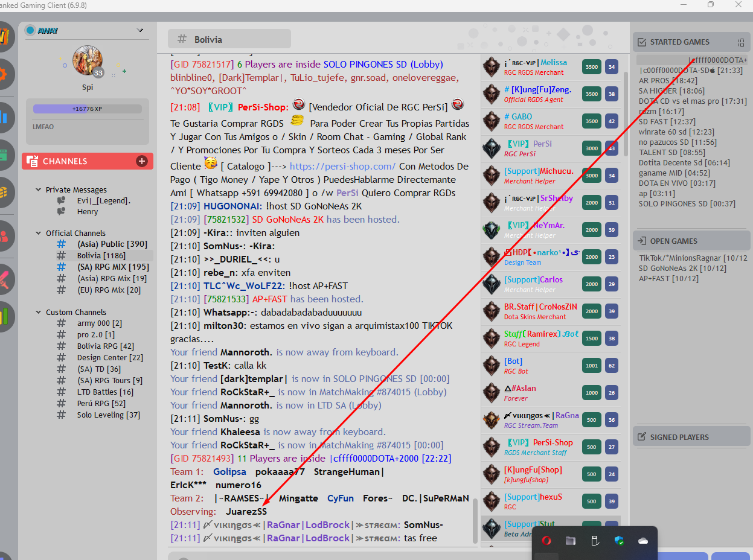Click CyFun player name in Team 2

point(341,498)
